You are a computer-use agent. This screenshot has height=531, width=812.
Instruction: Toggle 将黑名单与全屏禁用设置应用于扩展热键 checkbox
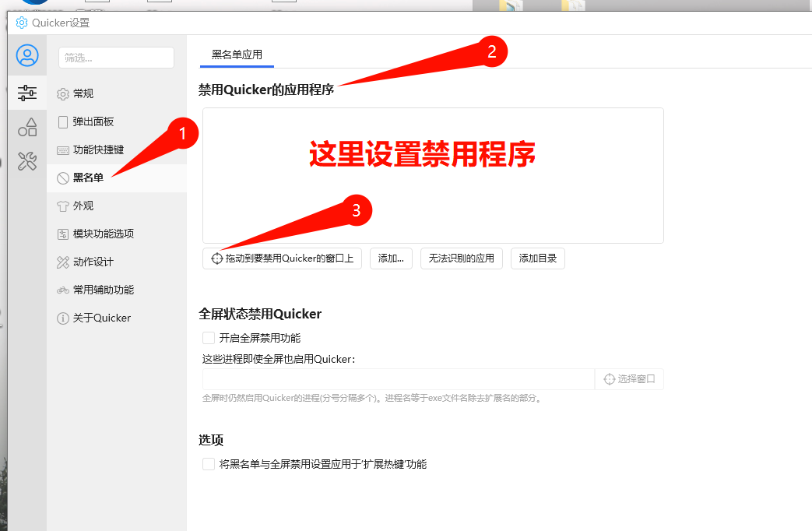209,464
